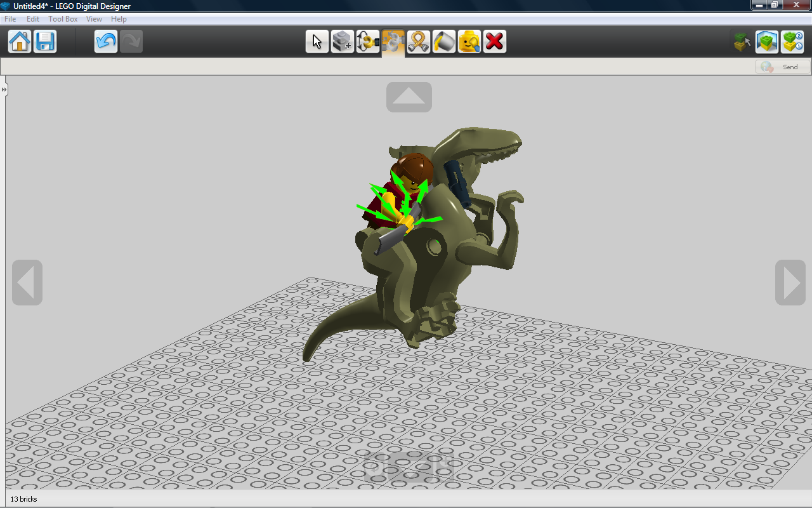Viewport: 812px width, 508px height.
Task: Select the minifigure's brown hair piece
Action: point(416,166)
